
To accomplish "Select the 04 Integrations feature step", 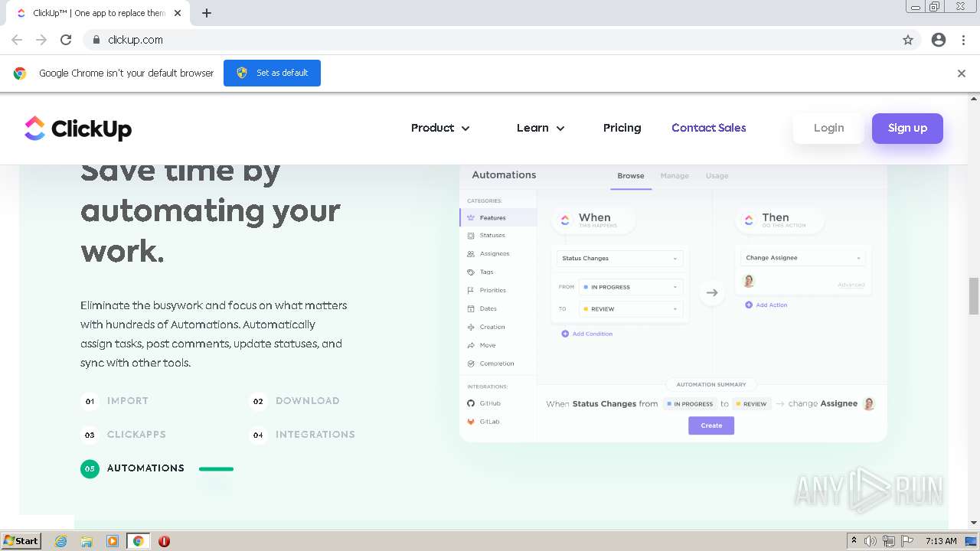I will 302,435.
